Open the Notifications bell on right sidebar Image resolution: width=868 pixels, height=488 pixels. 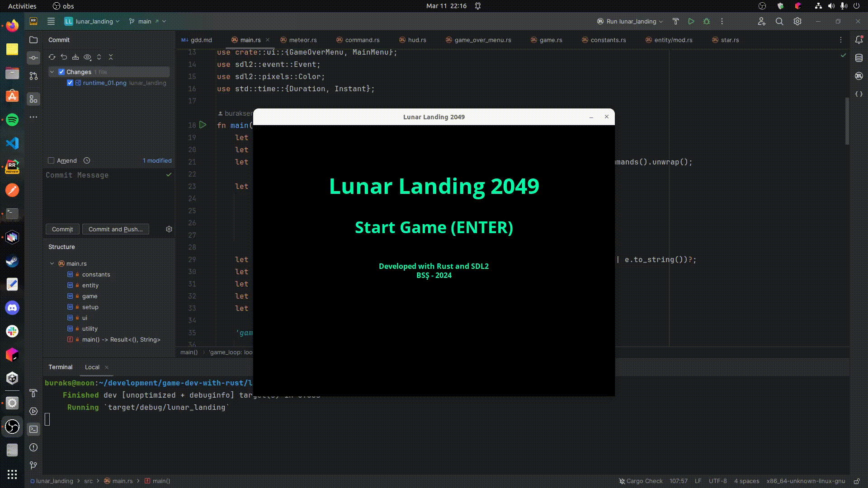pyautogui.click(x=859, y=40)
